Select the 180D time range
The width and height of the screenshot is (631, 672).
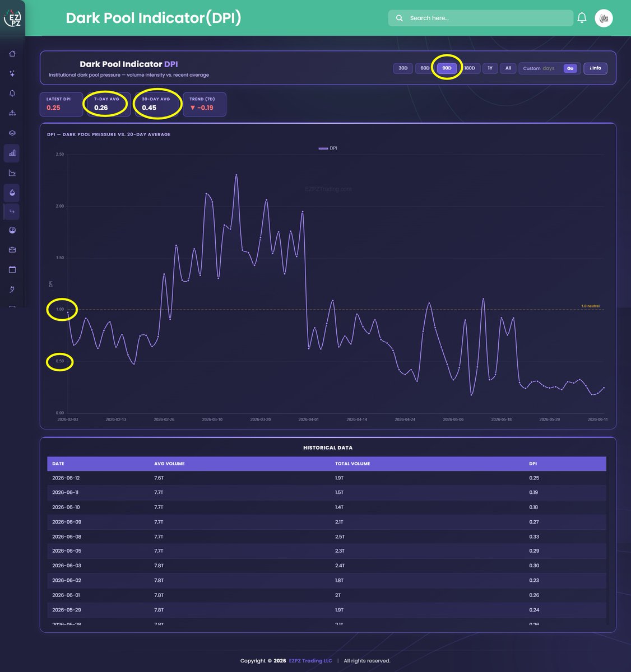(470, 68)
